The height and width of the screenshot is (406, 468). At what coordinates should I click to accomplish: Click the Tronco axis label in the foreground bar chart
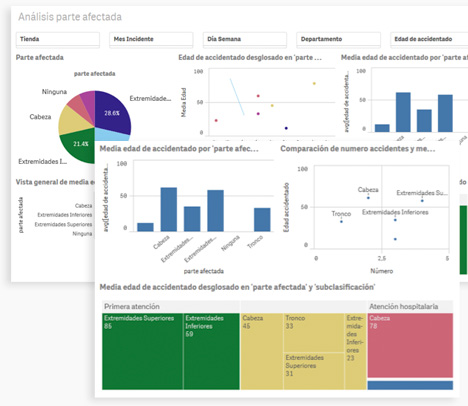click(255, 242)
